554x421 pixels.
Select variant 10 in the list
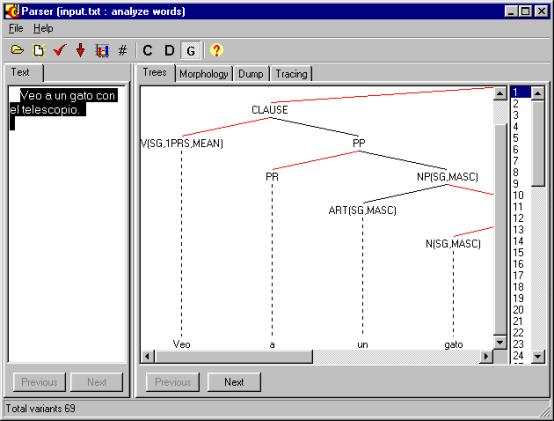pyautogui.click(x=518, y=195)
